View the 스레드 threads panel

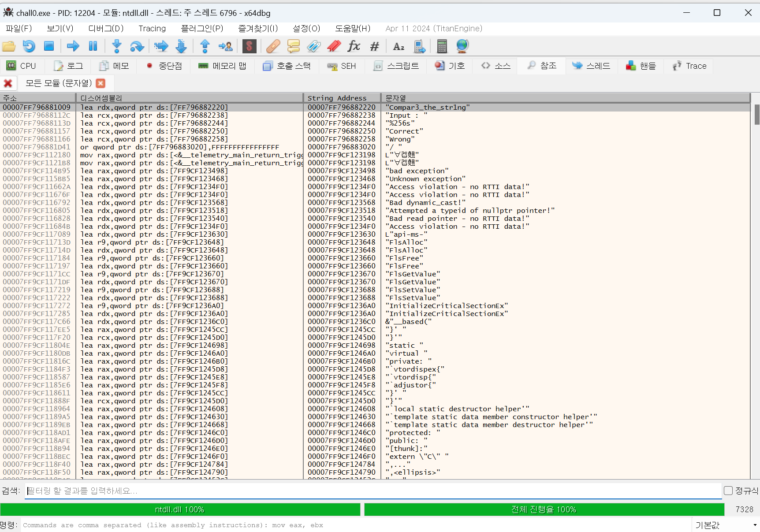click(x=592, y=65)
